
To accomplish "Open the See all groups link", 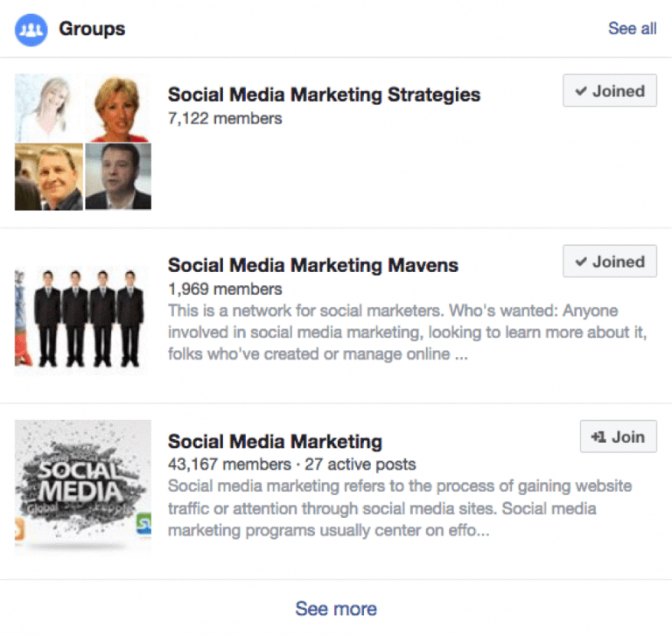I will pos(632,29).
